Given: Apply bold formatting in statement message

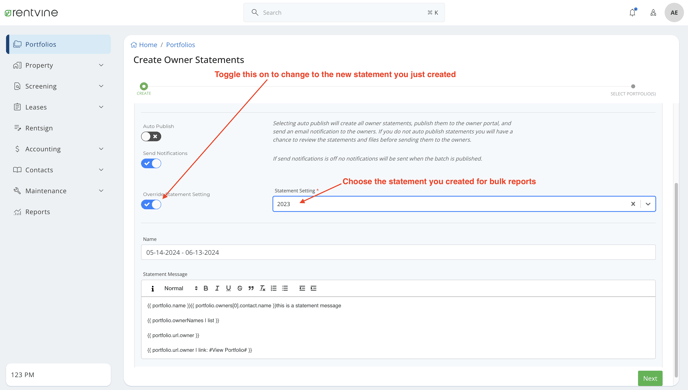Looking at the screenshot, I should (205, 288).
